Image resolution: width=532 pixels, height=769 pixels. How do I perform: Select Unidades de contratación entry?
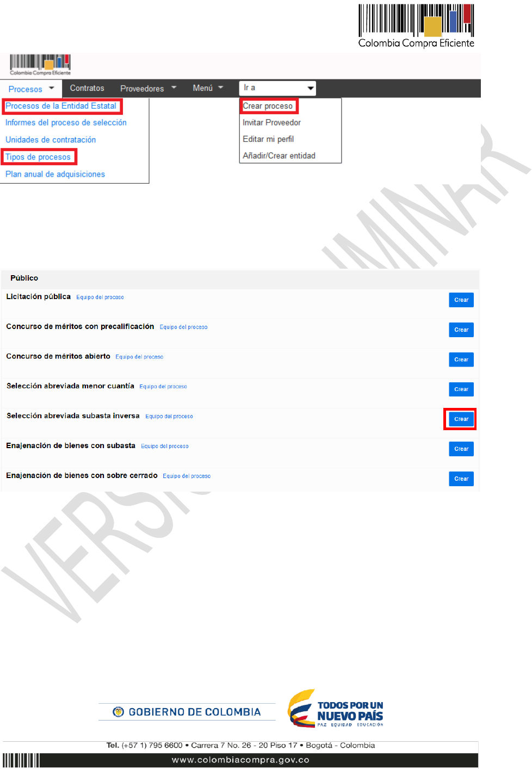(x=51, y=140)
